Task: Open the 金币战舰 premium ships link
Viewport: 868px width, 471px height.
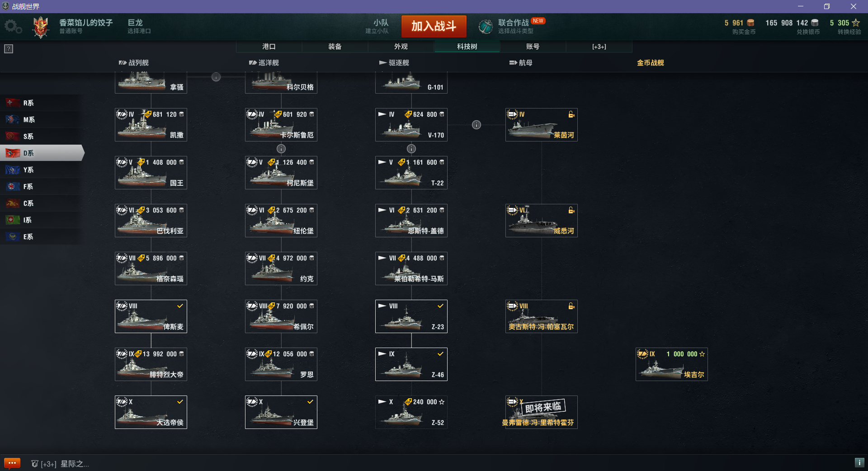Action: click(651, 63)
